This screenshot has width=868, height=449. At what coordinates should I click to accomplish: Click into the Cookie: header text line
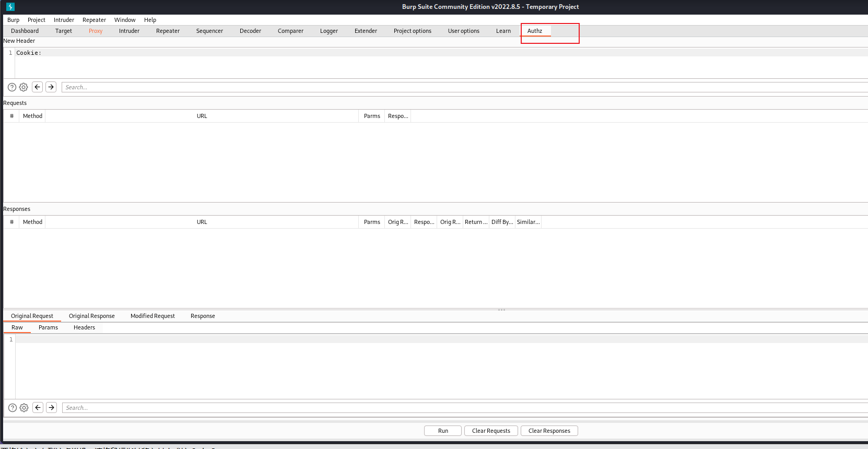pyautogui.click(x=442, y=53)
